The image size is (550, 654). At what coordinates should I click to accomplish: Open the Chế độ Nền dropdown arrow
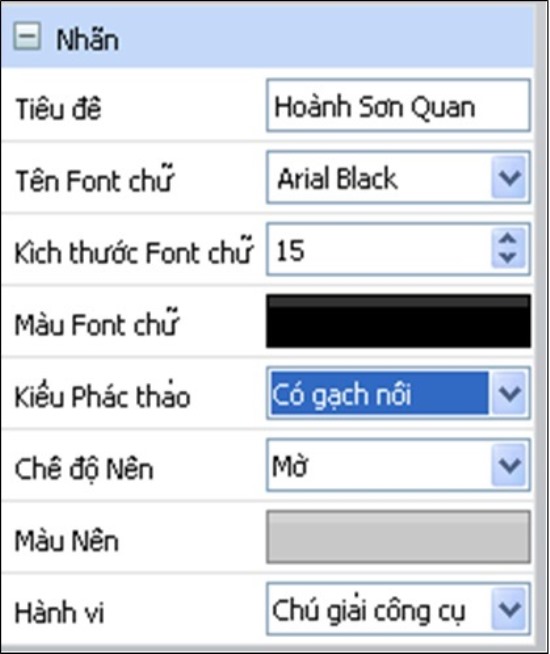point(509,465)
